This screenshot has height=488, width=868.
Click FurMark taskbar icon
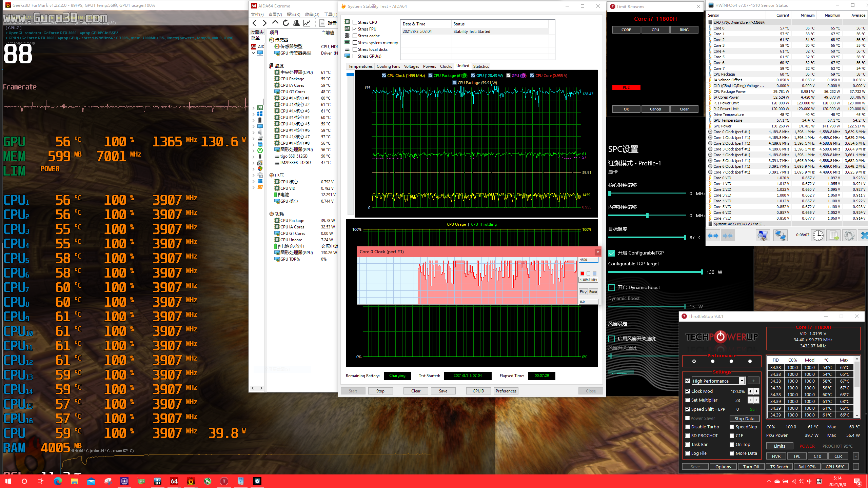click(x=191, y=481)
